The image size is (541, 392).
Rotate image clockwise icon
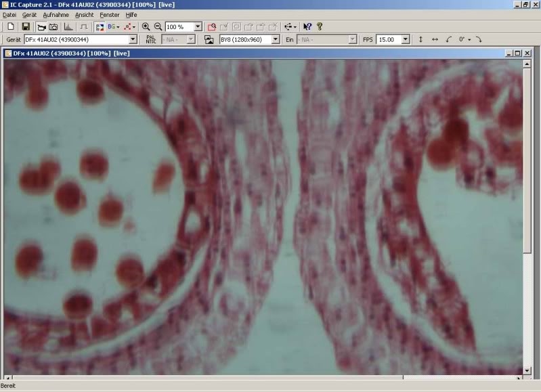click(x=478, y=39)
